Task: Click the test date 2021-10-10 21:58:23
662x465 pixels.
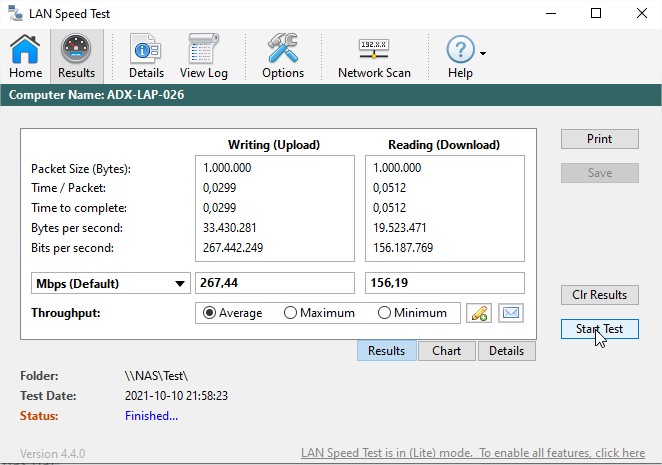Action: pos(176,396)
